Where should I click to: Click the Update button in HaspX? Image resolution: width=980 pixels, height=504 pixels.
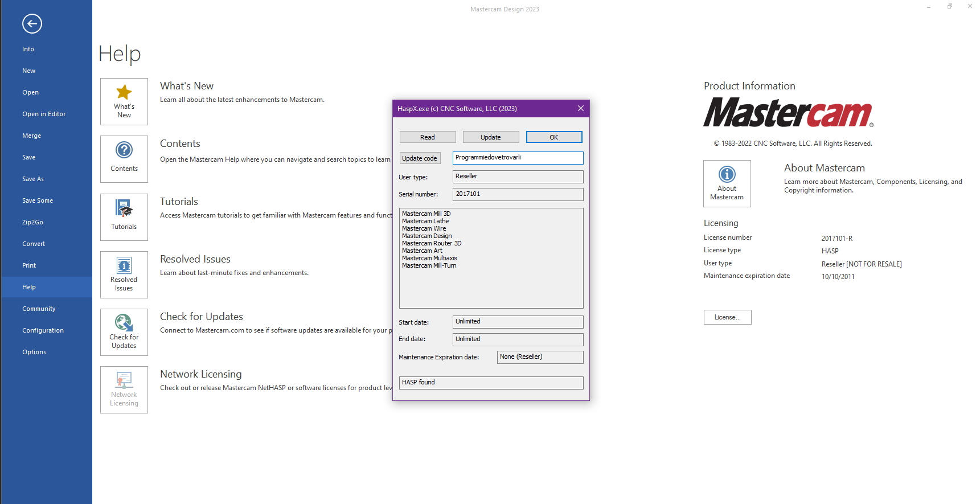(491, 137)
